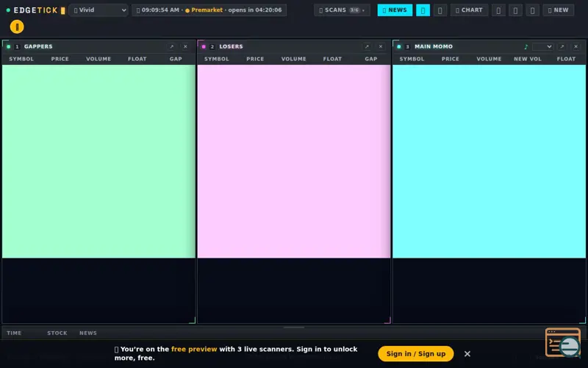Screen dimensions: 588x368
Task: Click the EDGETICK logo
Action: [36, 10]
